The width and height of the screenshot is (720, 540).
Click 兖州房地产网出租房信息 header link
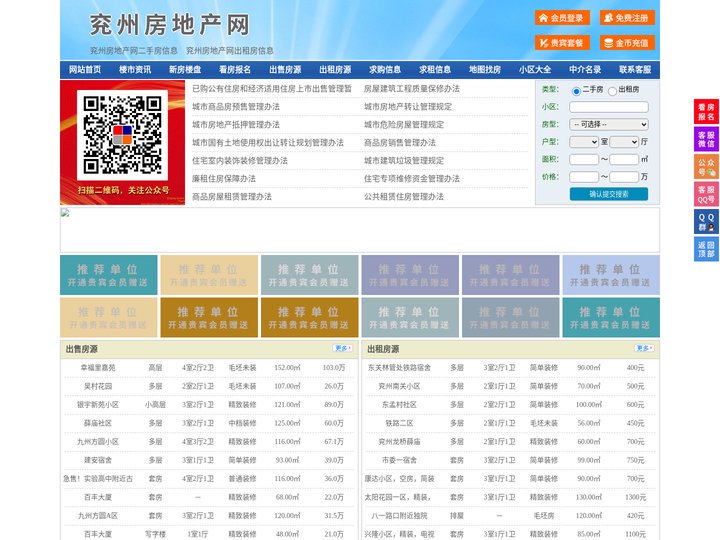[230, 51]
